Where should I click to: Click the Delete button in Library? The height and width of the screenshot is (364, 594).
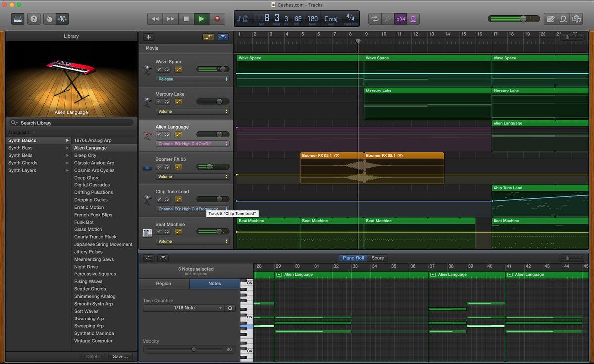[x=93, y=356]
